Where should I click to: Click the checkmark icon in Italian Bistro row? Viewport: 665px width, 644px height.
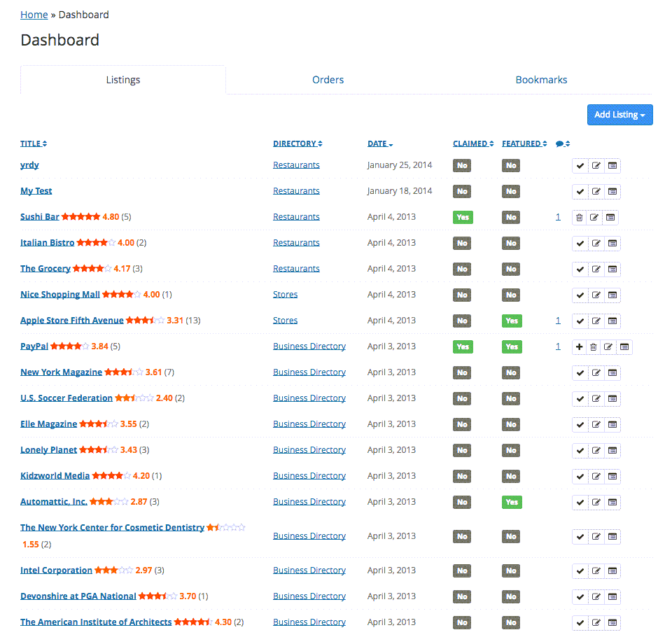tap(580, 243)
